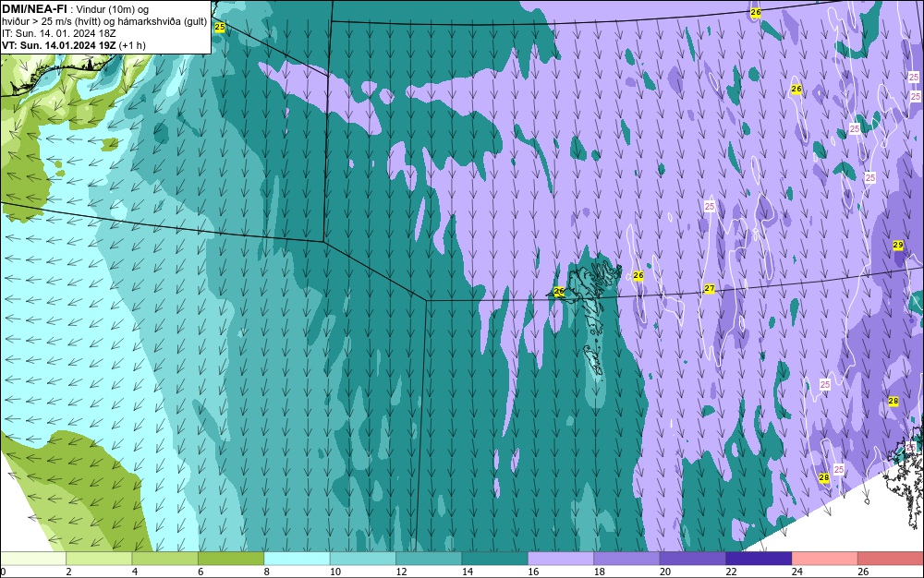The width and height of the screenshot is (924, 578).
Task: Pick the 6–8 m/s olive green legend swatch
Action: [231, 559]
